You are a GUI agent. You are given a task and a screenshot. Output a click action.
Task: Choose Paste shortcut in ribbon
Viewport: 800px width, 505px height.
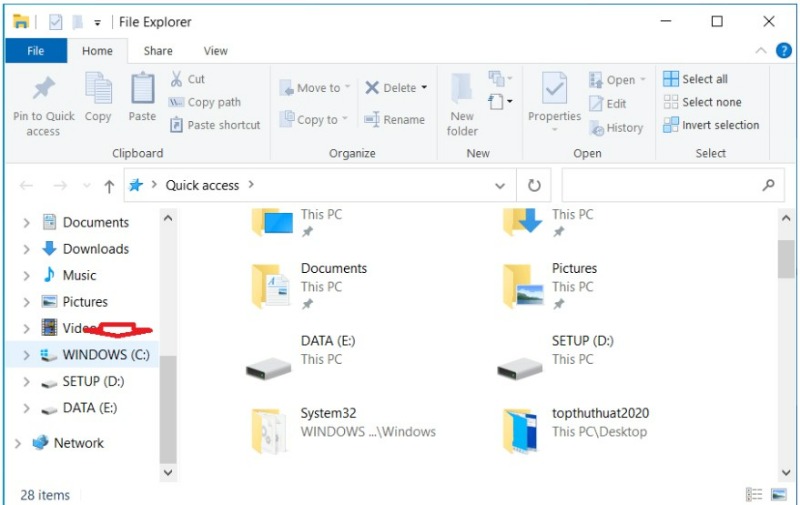215,125
